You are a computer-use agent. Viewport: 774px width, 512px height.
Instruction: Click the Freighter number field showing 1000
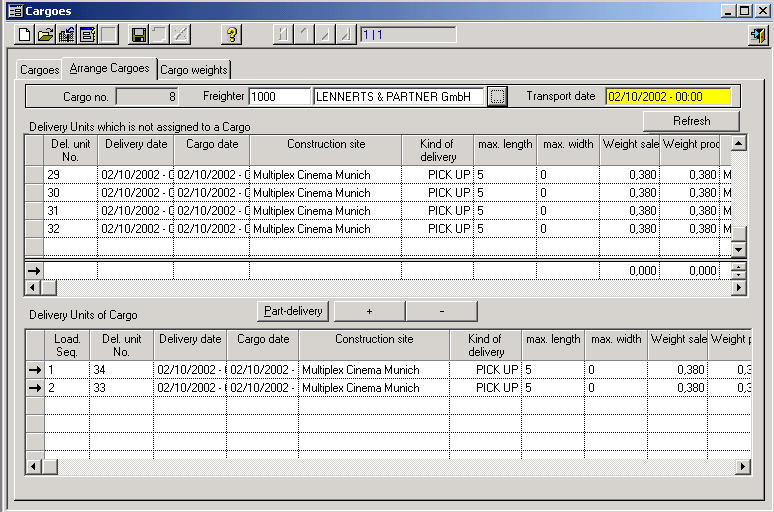click(279, 97)
